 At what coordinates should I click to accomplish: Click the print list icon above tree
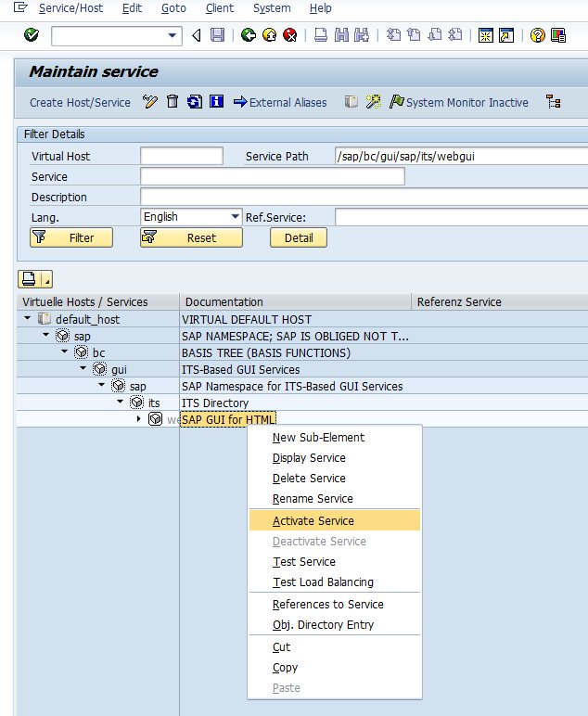(x=29, y=278)
